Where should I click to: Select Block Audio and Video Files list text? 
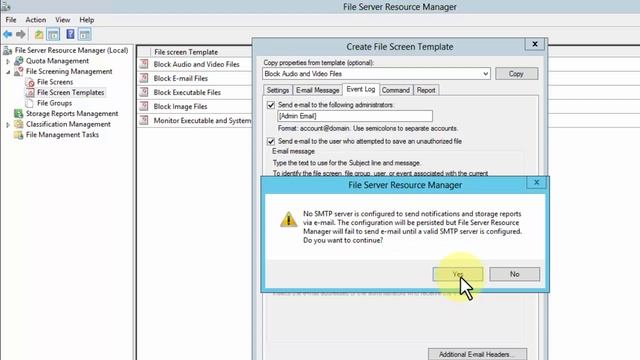click(196, 64)
